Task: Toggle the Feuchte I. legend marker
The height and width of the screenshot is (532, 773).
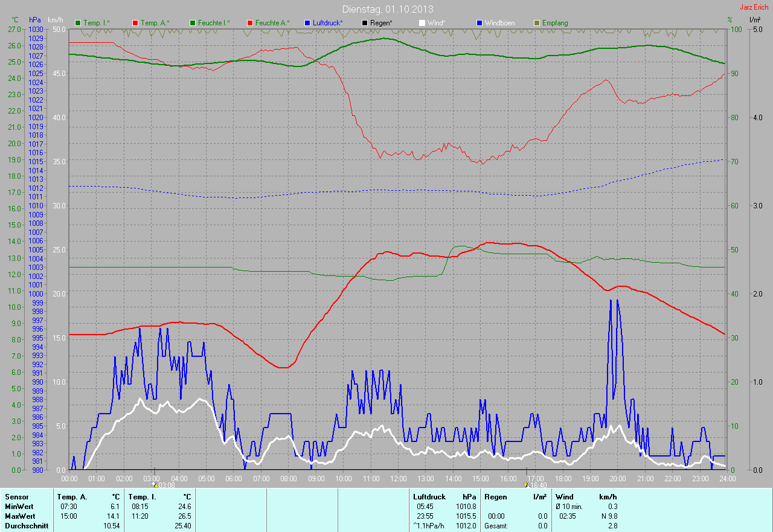Action: coord(193,23)
